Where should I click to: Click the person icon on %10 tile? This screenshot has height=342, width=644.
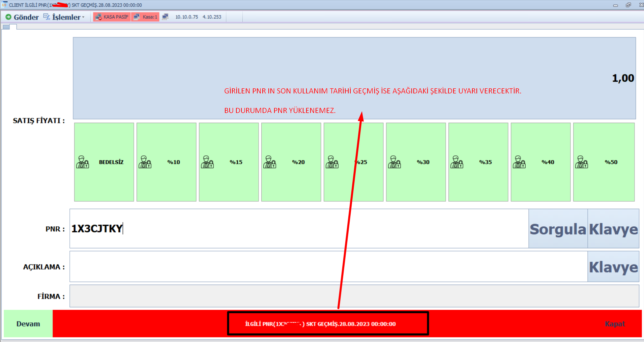tap(145, 162)
